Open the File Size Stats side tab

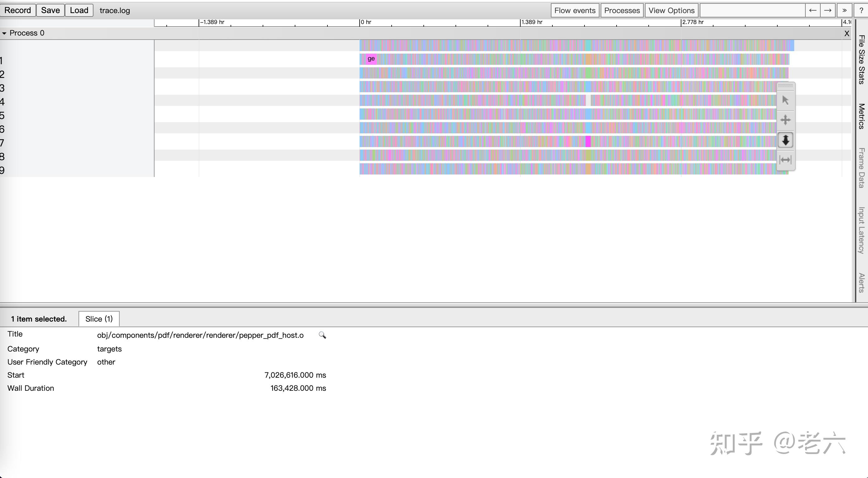coord(861,59)
